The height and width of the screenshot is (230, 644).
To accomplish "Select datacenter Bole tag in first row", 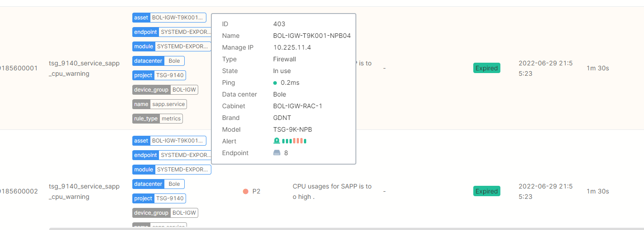I will 159,61.
